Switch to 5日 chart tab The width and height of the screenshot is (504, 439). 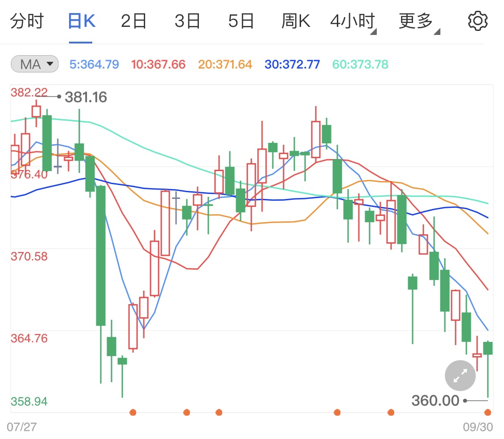click(241, 21)
